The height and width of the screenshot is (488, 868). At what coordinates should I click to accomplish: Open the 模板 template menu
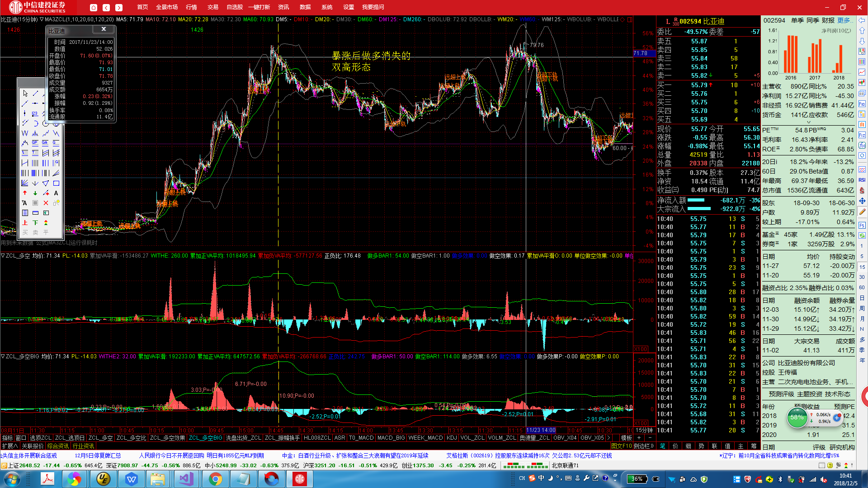pyautogui.click(x=626, y=438)
